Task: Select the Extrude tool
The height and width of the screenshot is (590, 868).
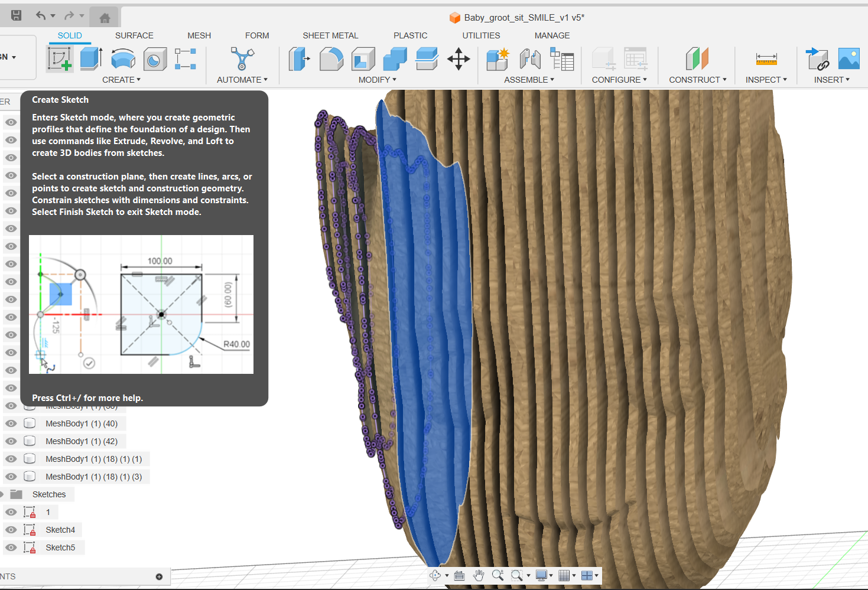Action: [x=91, y=59]
